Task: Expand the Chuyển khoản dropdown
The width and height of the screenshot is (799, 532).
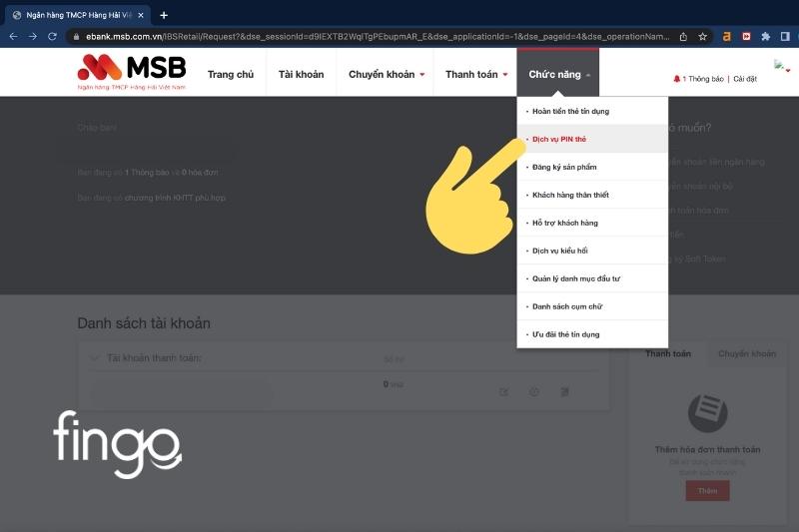Action: pos(387,74)
